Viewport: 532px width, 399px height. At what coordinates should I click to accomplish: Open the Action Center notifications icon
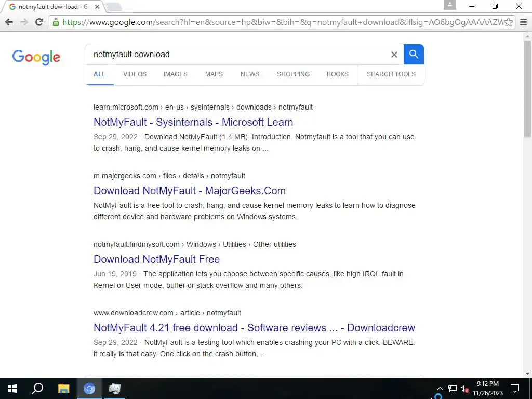point(515,389)
